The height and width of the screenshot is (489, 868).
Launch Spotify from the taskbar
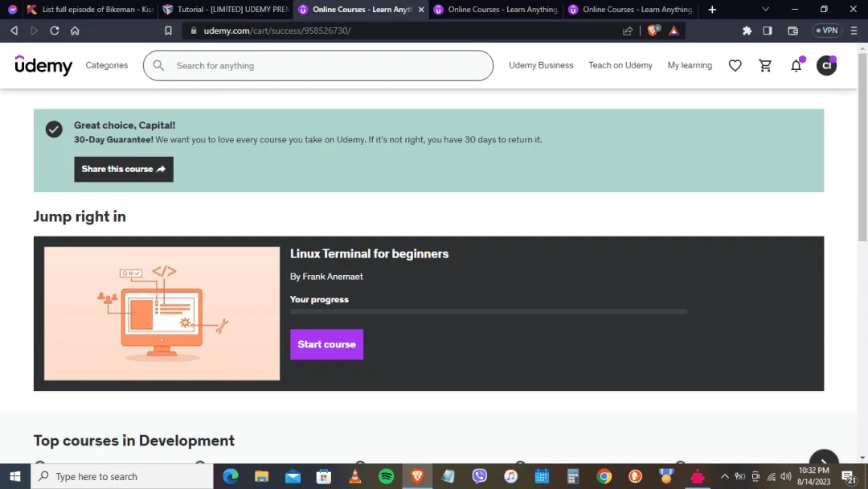coord(386,476)
